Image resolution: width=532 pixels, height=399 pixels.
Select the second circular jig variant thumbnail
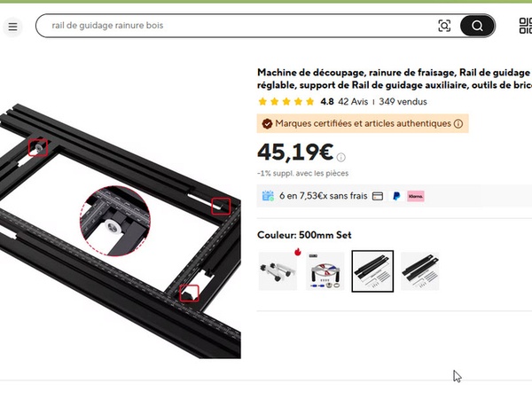pyautogui.click(x=325, y=271)
